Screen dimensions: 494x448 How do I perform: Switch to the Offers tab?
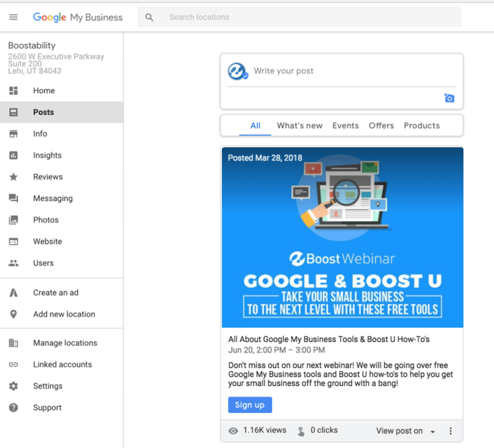pyautogui.click(x=381, y=125)
